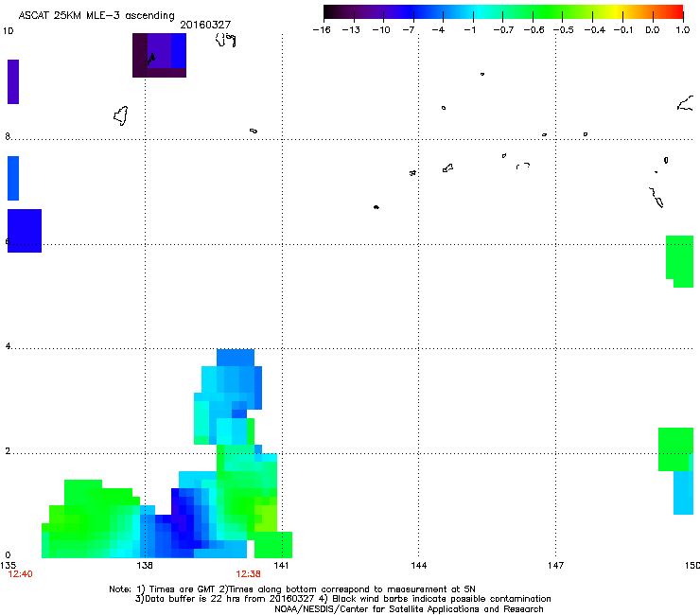The width and height of the screenshot is (700, 615).
Task: Select the "-0.6" color scale label
Action: point(534,30)
